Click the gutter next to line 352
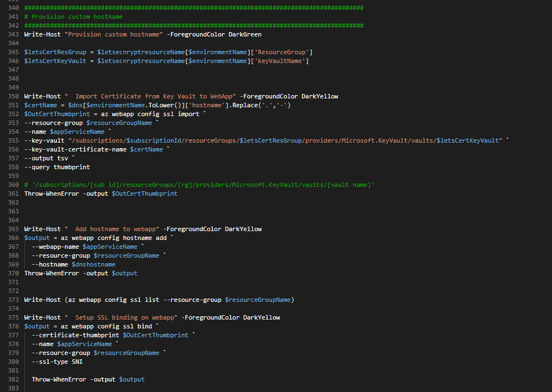Screen dimensions: 552x392 14,113
